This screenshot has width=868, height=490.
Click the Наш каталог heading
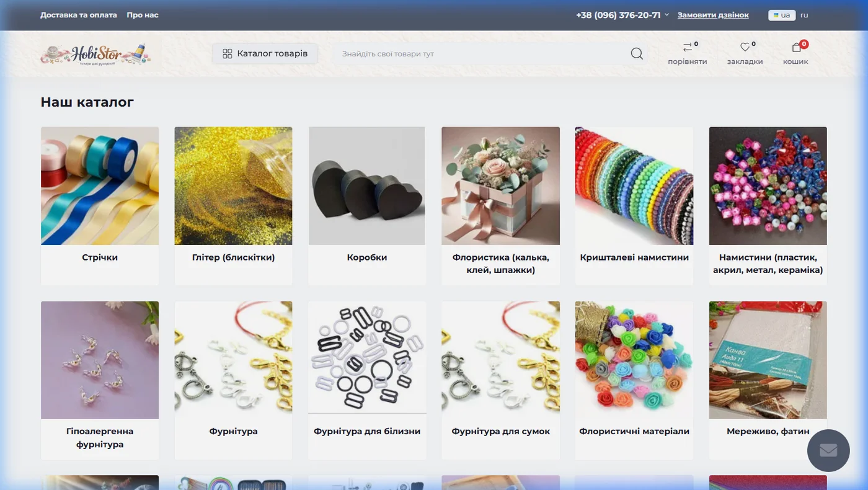(87, 102)
